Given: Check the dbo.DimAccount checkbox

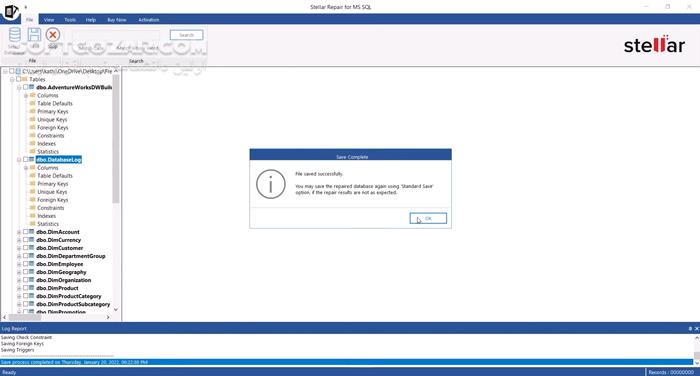Looking at the screenshot, I should pos(25,232).
